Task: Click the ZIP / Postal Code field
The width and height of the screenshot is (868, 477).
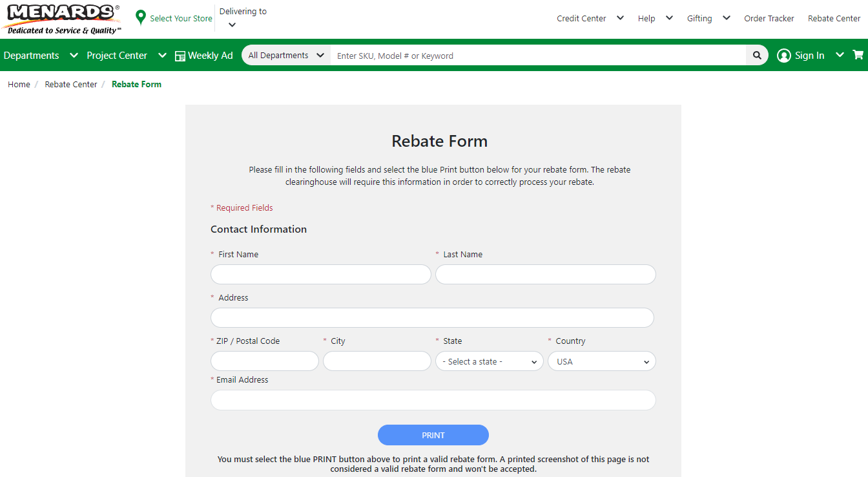Action: pyautogui.click(x=264, y=361)
